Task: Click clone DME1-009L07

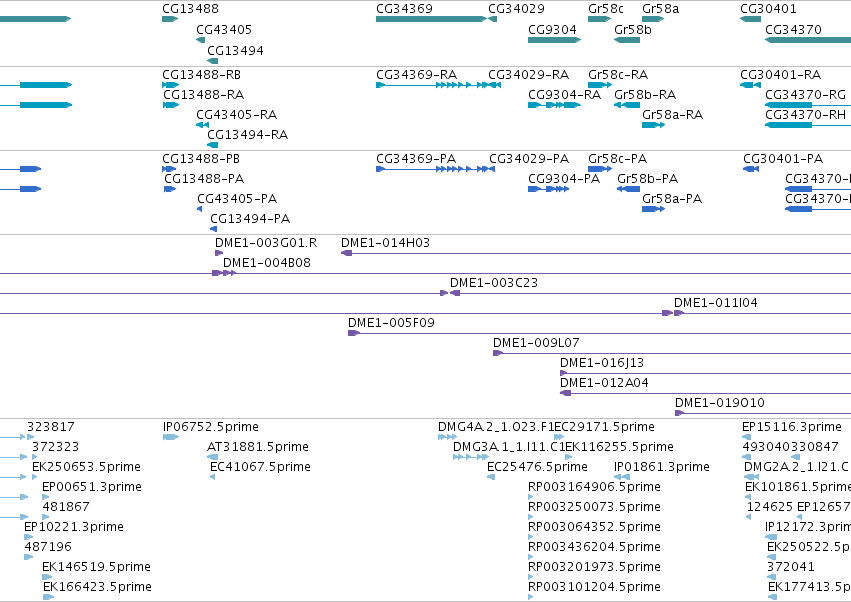Action: pos(536,343)
